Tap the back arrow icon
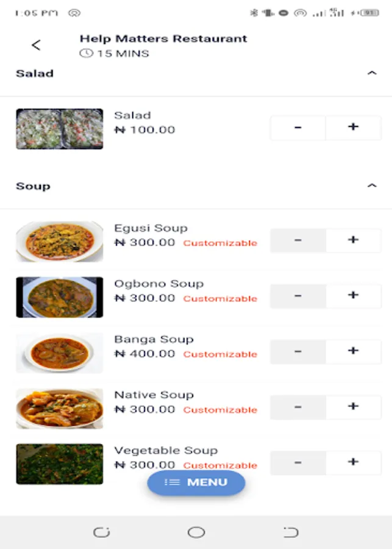Image resolution: width=392 pixels, height=549 pixels. (x=36, y=45)
